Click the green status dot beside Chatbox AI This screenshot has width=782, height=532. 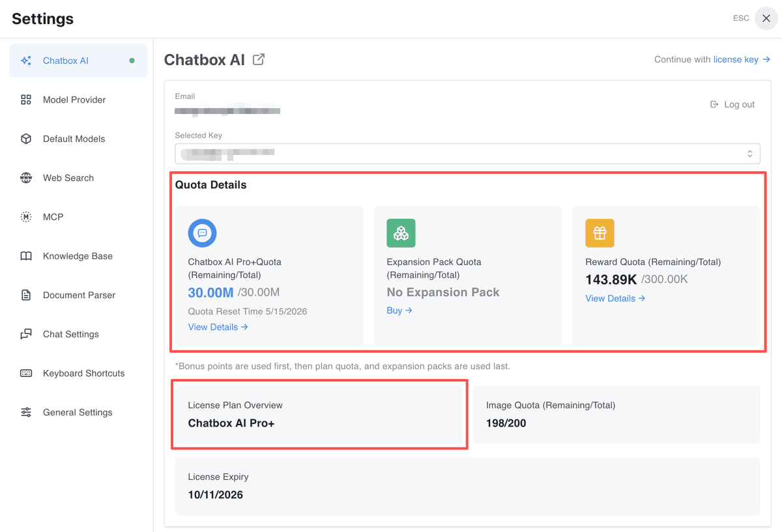tap(132, 61)
